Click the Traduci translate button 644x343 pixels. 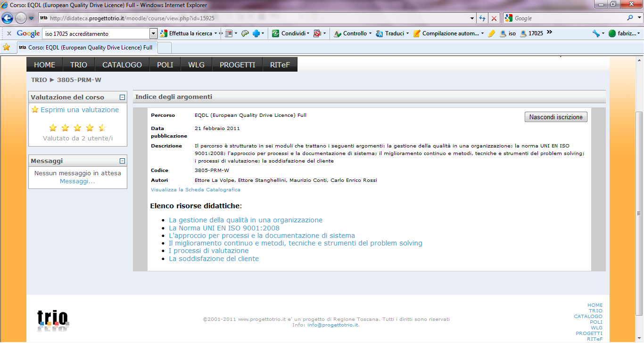tap(390, 33)
